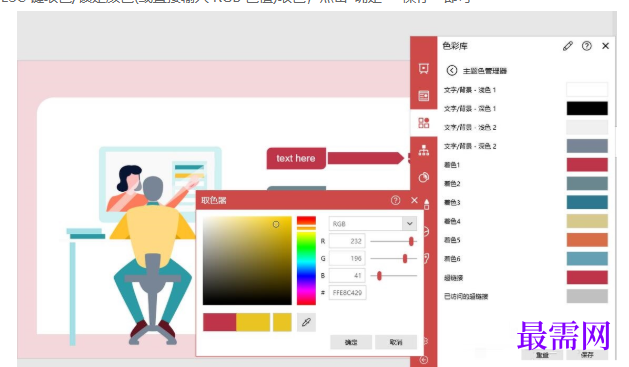Click light gray swatch for 文字/背景 - 浅色 2
629x367 pixels.
pos(587,127)
